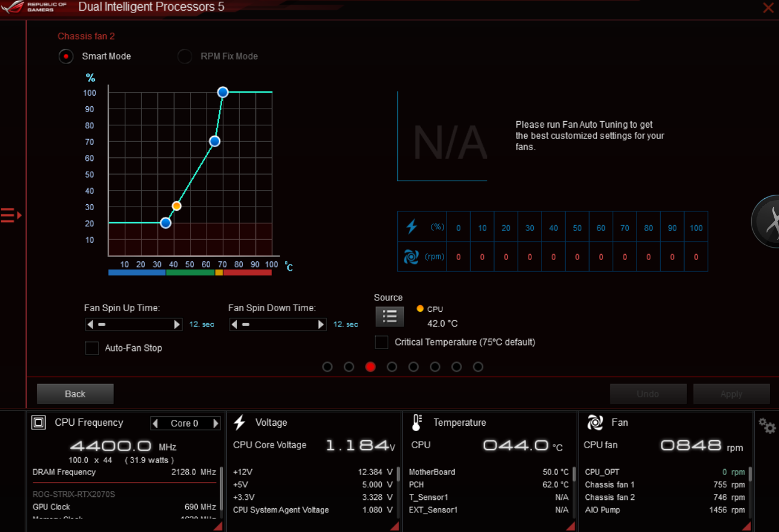
Task: Decrease Fan Spin Up Time with left arrow
Action: coord(90,324)
